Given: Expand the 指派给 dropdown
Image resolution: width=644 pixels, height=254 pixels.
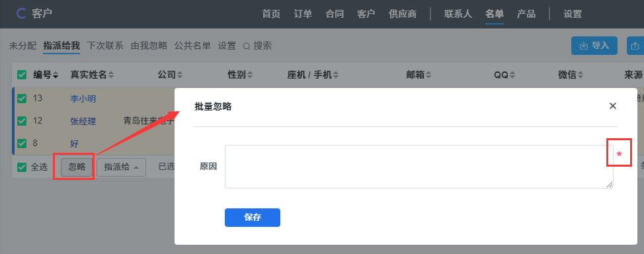Looking at the screenshot, I should 121,167.
